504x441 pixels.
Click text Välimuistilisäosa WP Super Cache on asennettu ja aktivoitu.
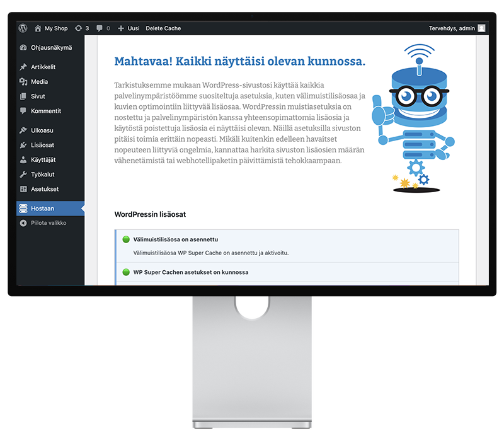coord(211,253)
